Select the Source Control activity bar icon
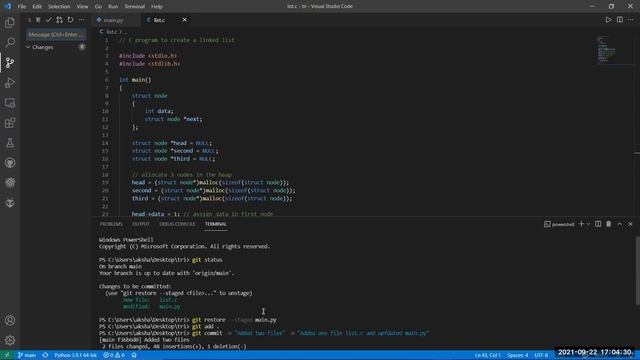The width and height of the screenshot is (640, 360). click(x=10, y=62)
